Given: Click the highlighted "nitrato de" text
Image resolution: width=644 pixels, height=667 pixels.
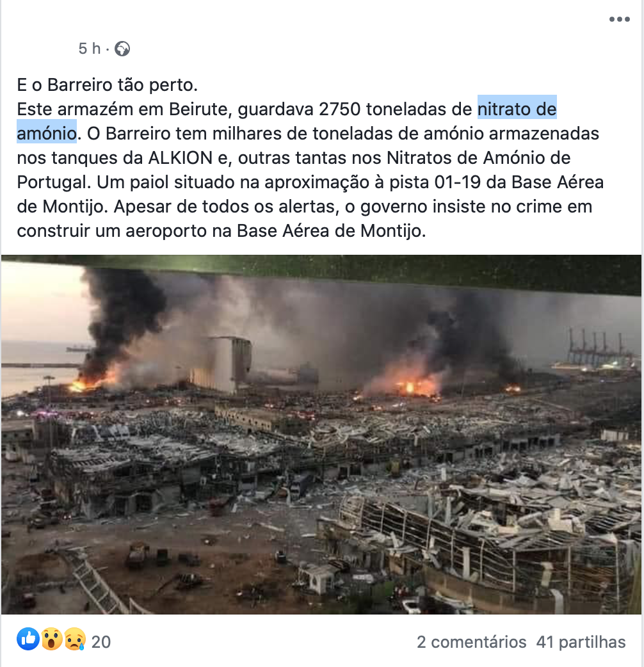Looking at the screenshot, I should click(x=517, y=109).
